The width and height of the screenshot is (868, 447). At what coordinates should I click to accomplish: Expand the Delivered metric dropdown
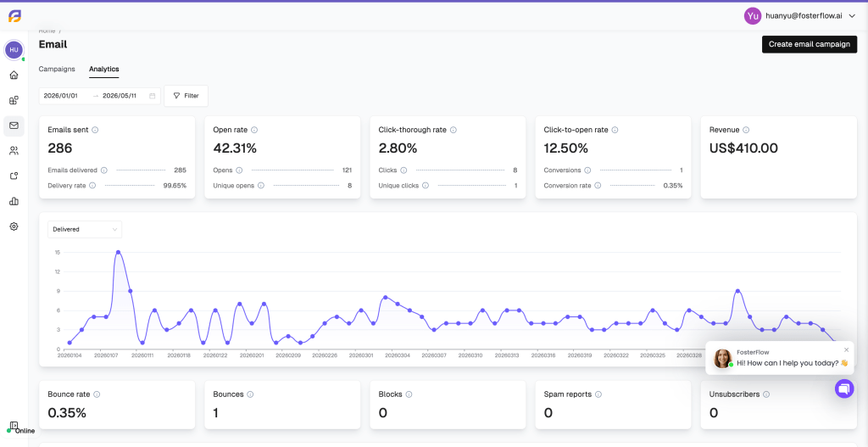(85, 229)
